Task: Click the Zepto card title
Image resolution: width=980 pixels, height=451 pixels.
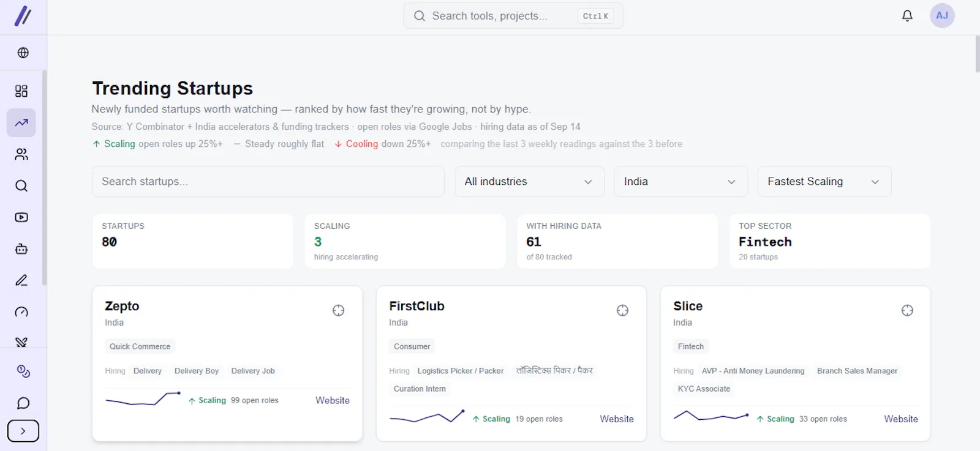Action: (122, 306)
